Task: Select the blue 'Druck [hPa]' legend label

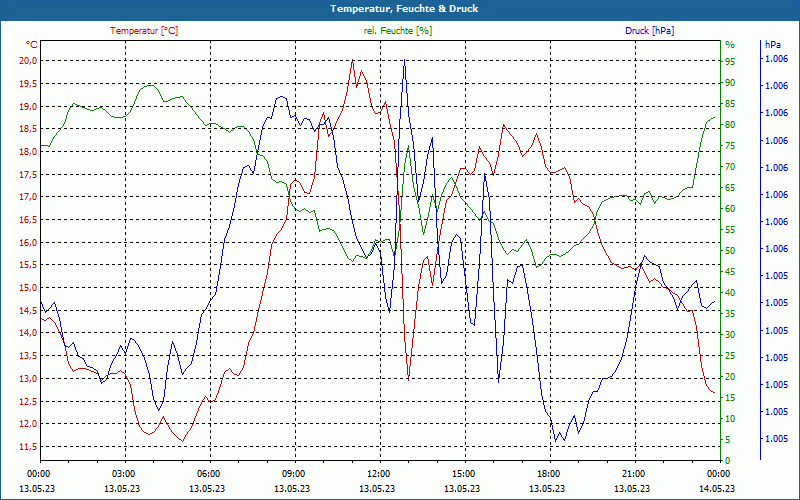Action: click(649, 31)
